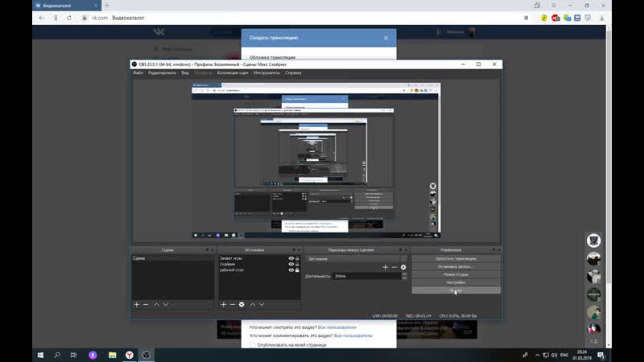This screenshot has height=362, width=644.
Task: Move the source down in the list
Action: pos(262,305)
